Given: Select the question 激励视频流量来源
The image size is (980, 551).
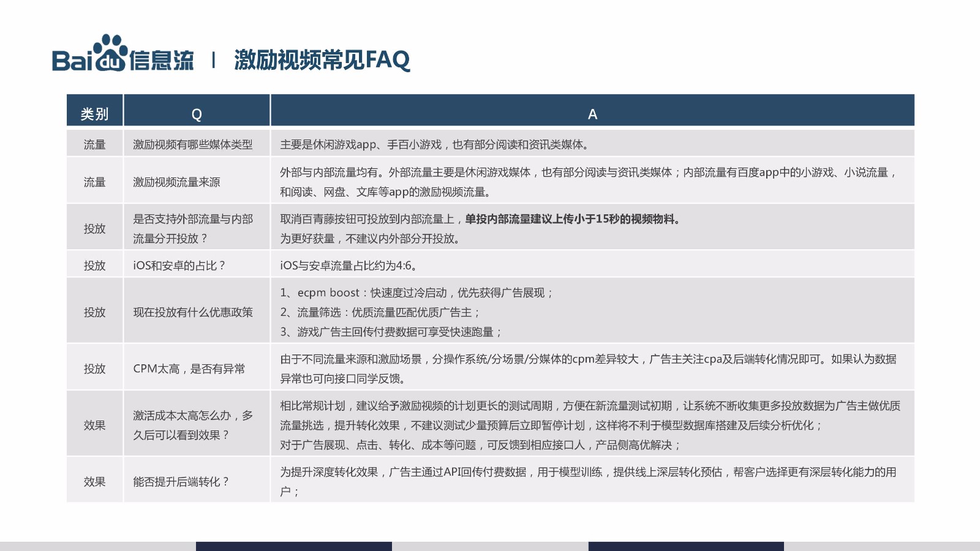Looking at the screenshot, I should 176,182.
